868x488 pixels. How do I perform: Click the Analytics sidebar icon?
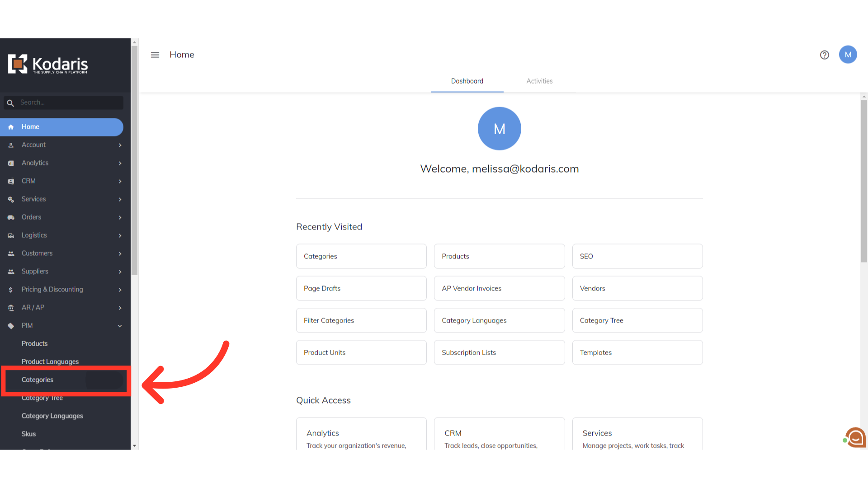tap(11, 163)
